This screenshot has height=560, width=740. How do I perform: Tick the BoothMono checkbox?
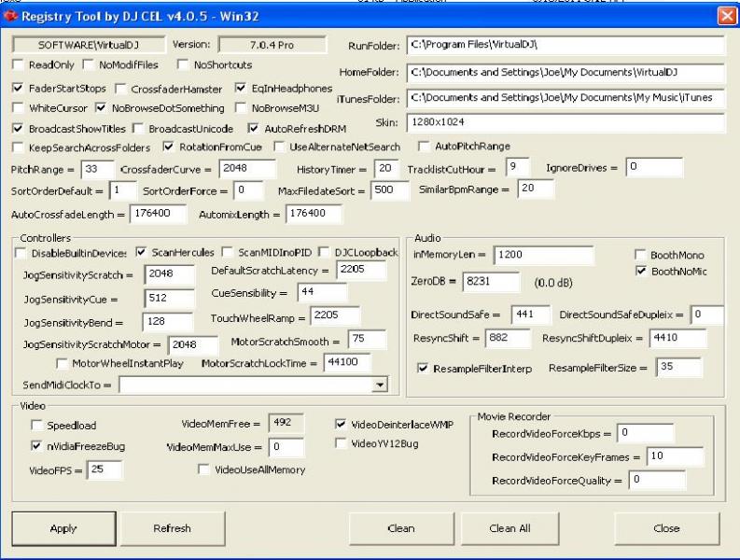point(640,255)
